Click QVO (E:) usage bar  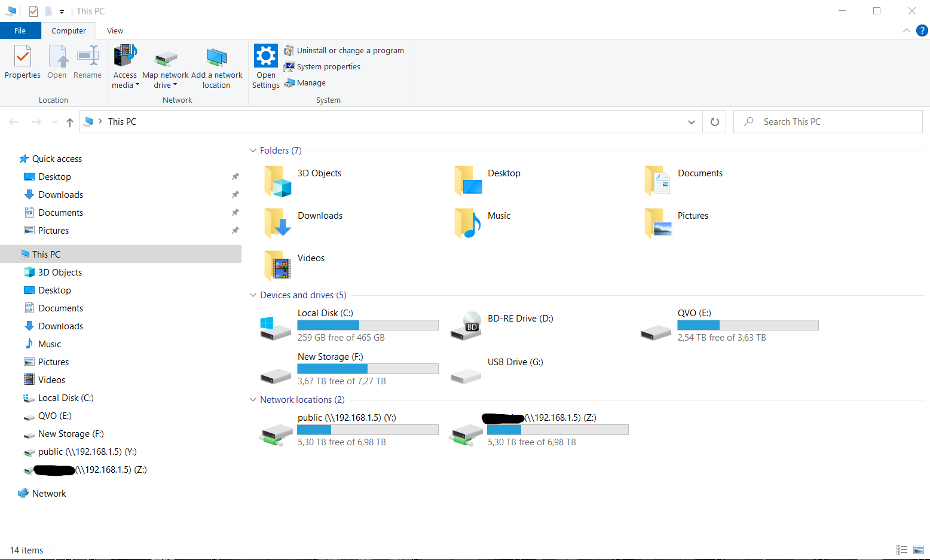tap(748, 325)
